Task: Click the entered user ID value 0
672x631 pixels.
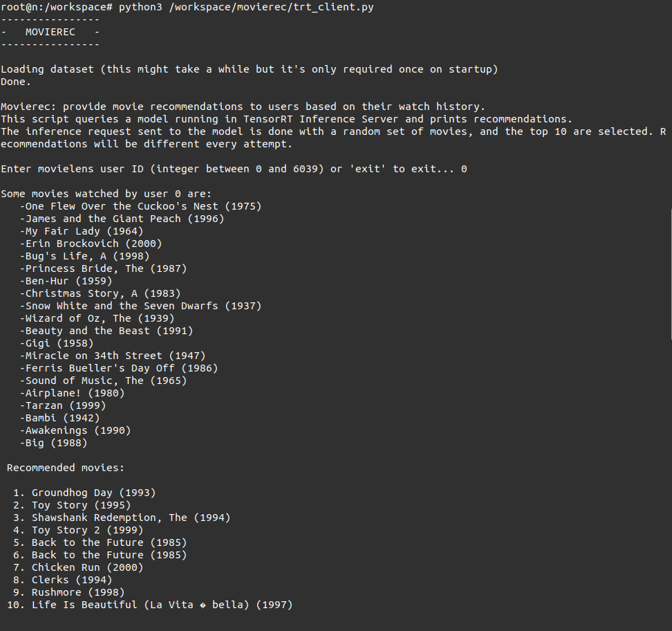Action: (x=463, y=169)
